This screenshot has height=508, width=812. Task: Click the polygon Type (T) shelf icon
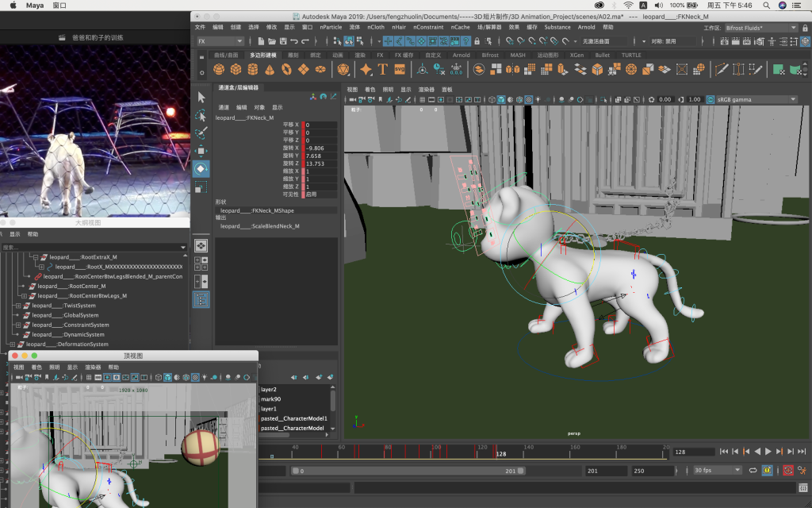[x=383, y=69]
